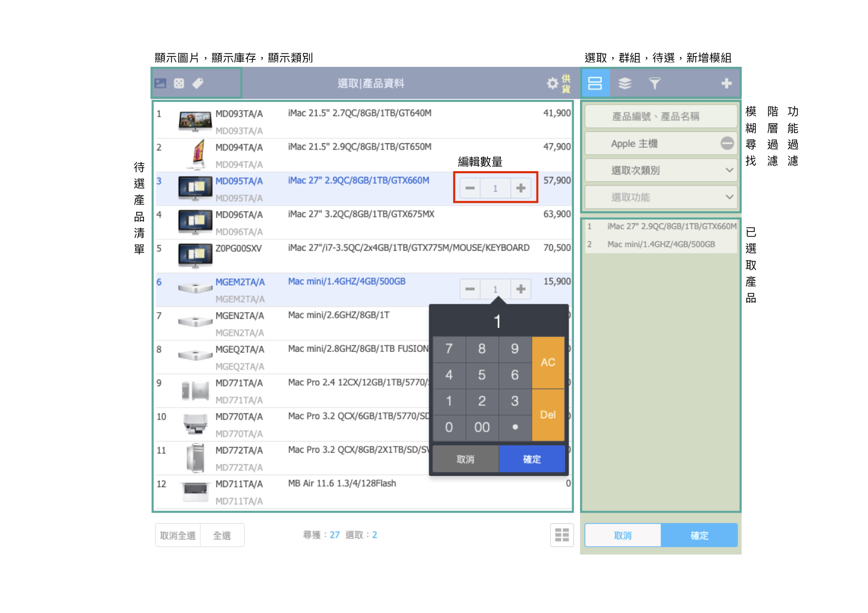Select product row Z0PG00SXV
Viewport: 868px width, 613px height.
click(364, 256)
